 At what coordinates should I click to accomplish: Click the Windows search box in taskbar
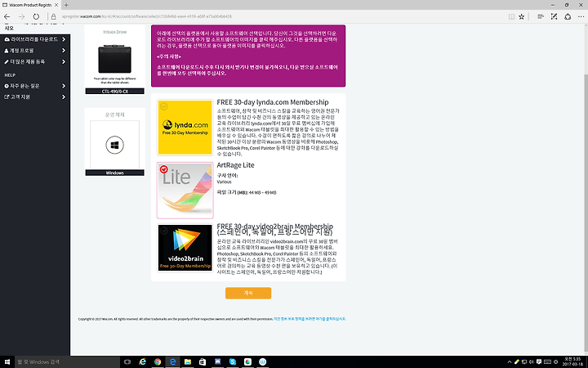(67, 362)
